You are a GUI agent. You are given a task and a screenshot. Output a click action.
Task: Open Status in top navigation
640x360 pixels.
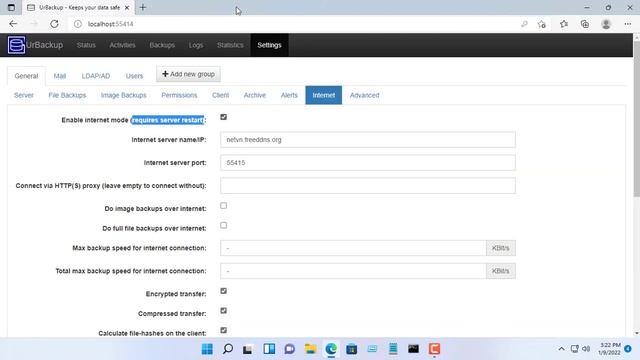(86, 45)
